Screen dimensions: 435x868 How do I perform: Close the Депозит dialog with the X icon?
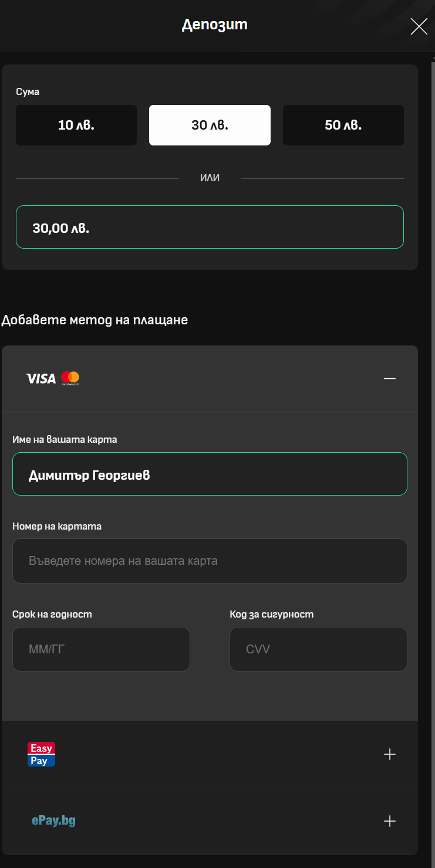coord(419,26)
